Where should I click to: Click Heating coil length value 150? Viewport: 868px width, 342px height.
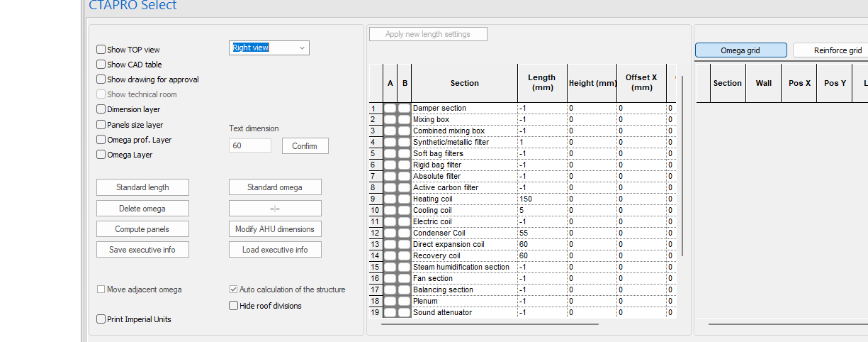point(542,199)
